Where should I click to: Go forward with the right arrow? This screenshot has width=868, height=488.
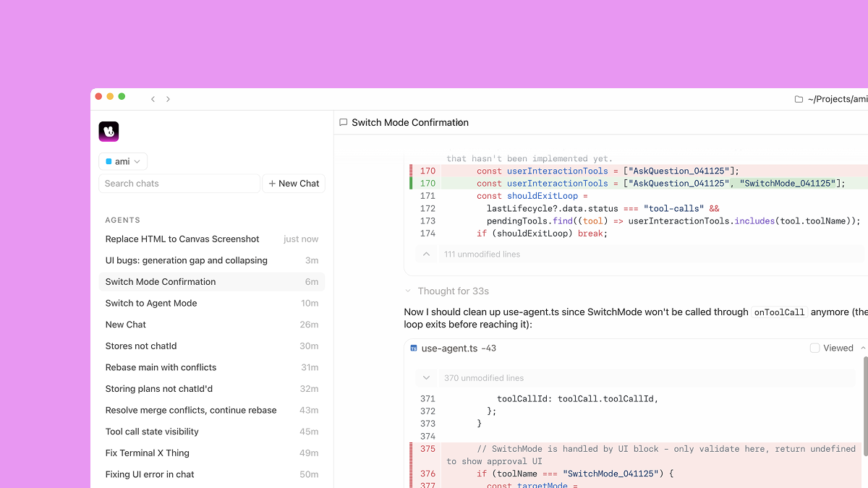tap(169, 99)
